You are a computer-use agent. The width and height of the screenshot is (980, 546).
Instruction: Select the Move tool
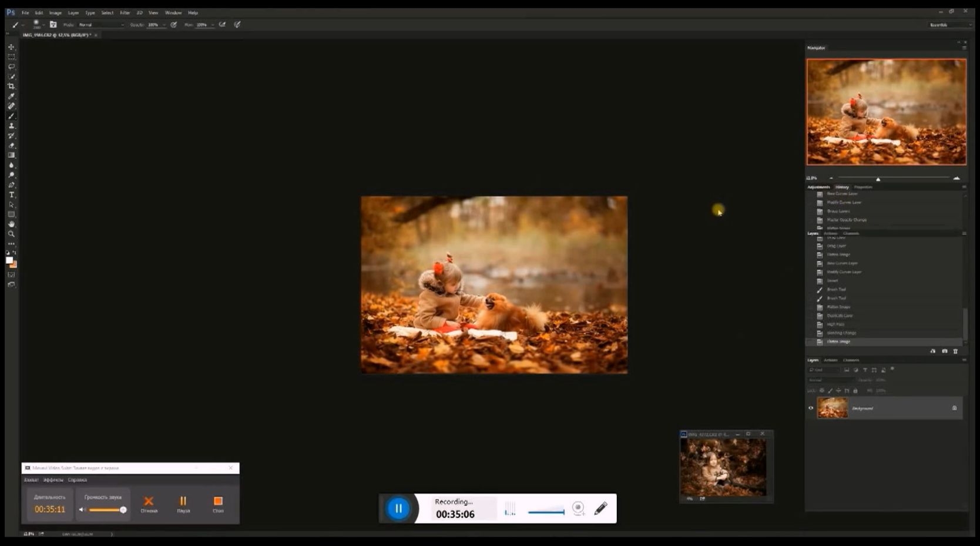pos(11,47)
